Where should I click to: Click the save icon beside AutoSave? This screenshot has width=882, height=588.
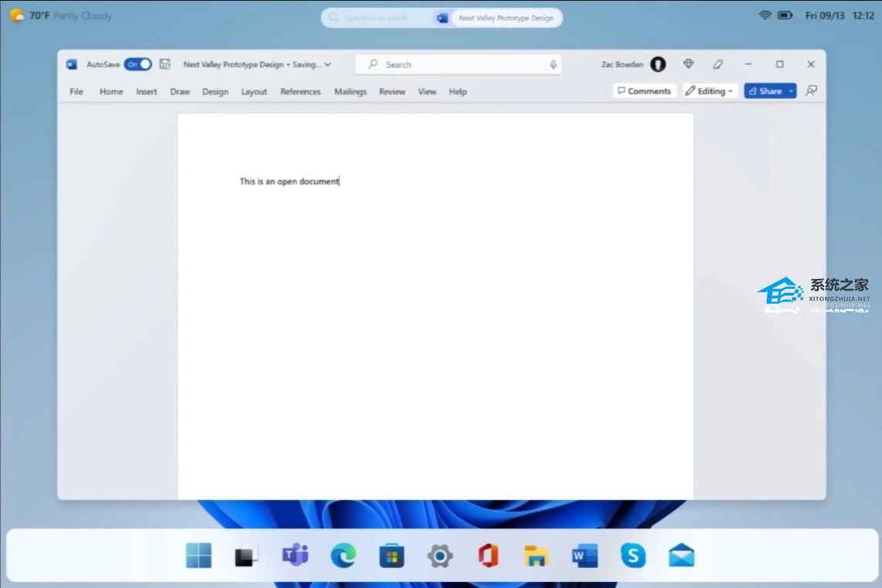tap(165, 65)
